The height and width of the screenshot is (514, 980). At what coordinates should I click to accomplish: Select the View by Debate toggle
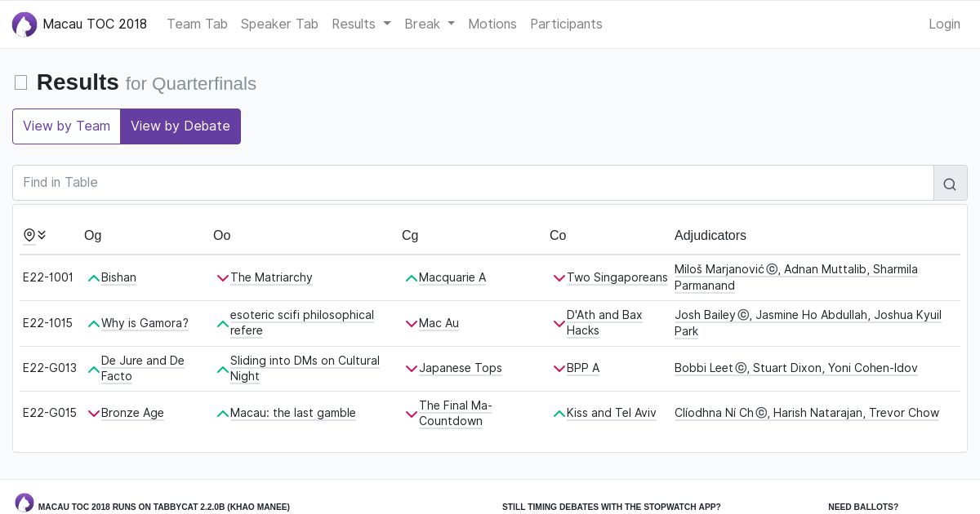(180, 126)
